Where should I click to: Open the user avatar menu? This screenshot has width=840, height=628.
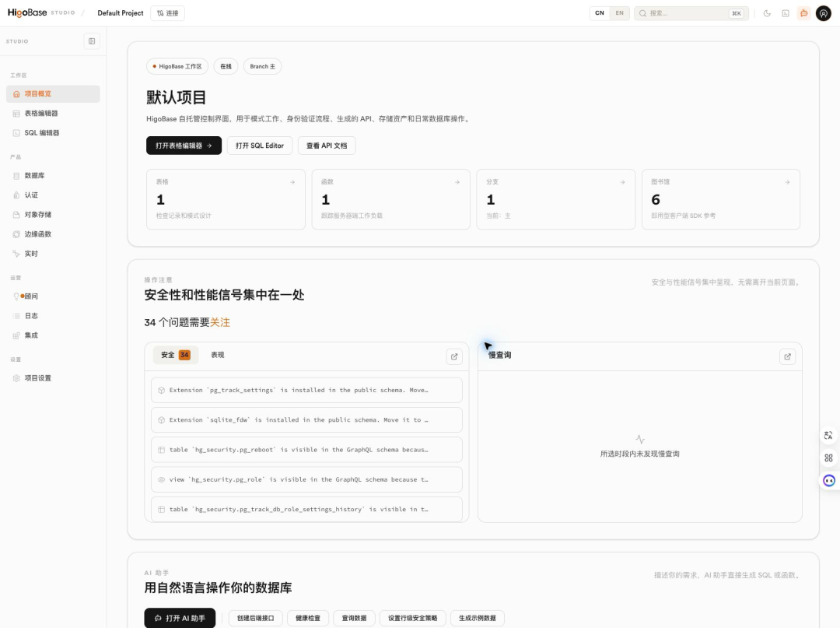[824, 13]
